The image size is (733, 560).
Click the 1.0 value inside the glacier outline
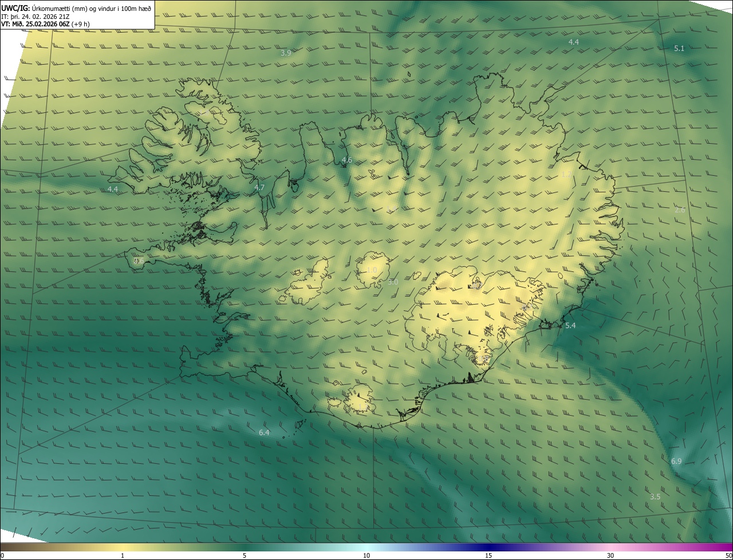click(x=372, y=270)
